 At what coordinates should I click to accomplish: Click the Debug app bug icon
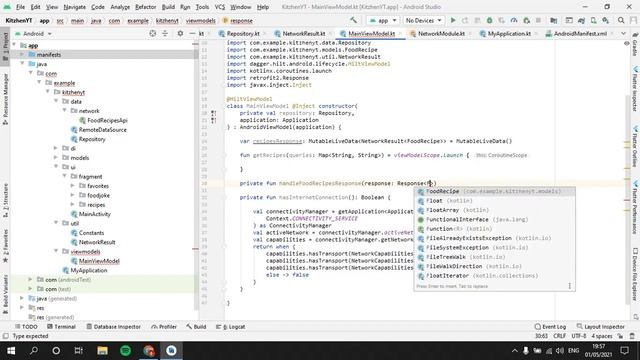tap(489, 20)
